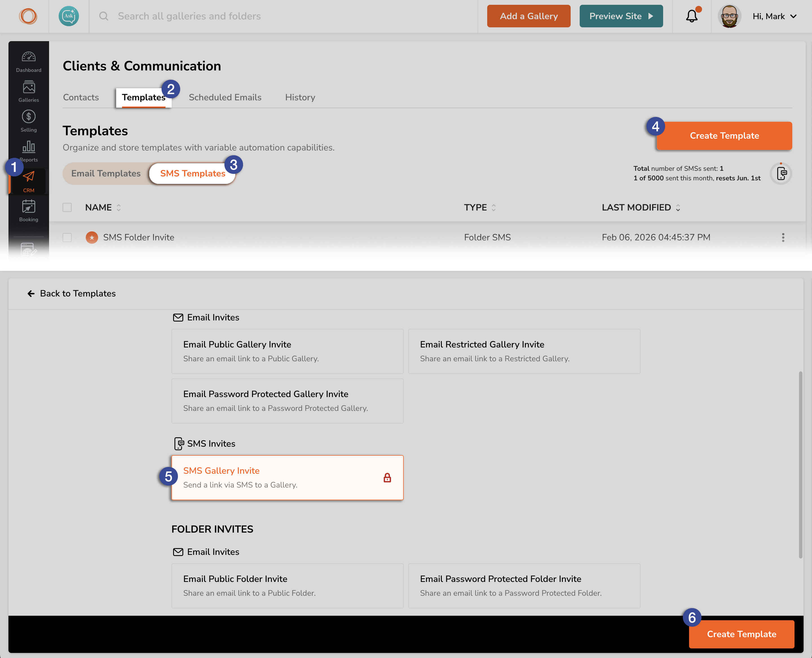Image resolution: width=812 pixels, height=658 pixels.
Task: Open three-dot menu for SMS Folder Invite
Action: [x=783, y=237]
